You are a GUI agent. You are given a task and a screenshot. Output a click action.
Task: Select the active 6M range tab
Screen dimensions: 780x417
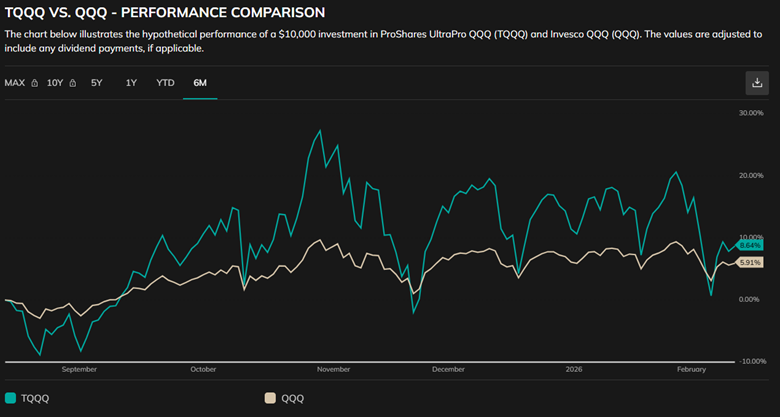[200, 83]
